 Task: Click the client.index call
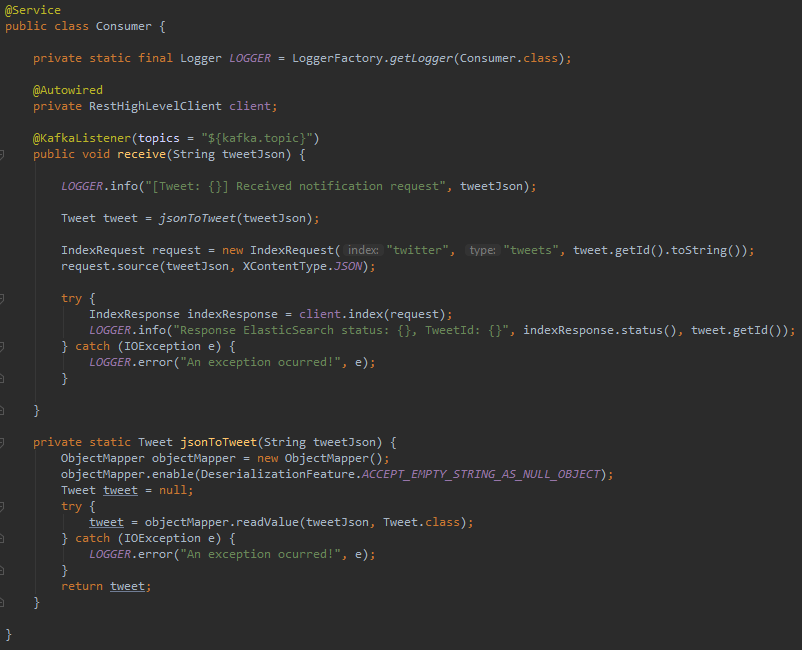click(341, 314)
